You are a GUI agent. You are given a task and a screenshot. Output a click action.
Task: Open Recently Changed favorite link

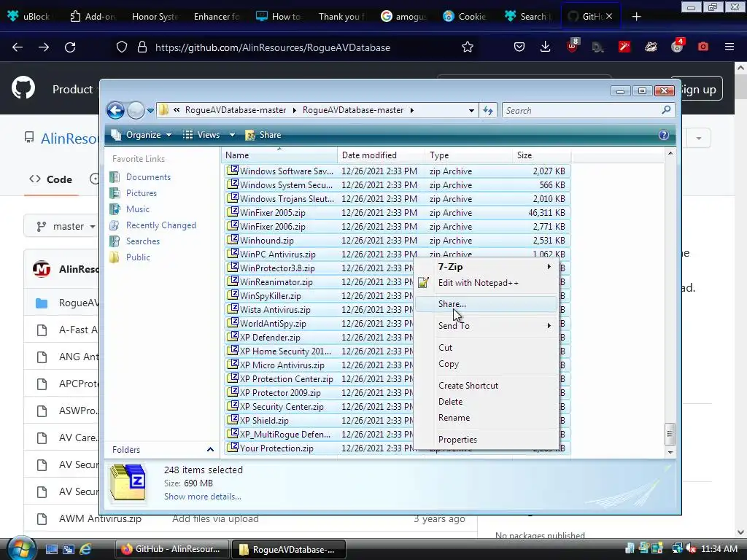(161, 225)
